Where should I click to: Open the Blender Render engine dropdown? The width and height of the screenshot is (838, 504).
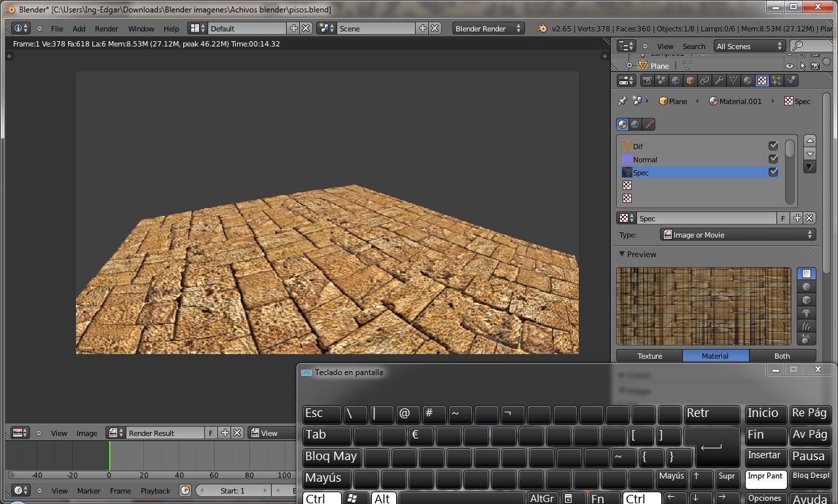point(488,29)
